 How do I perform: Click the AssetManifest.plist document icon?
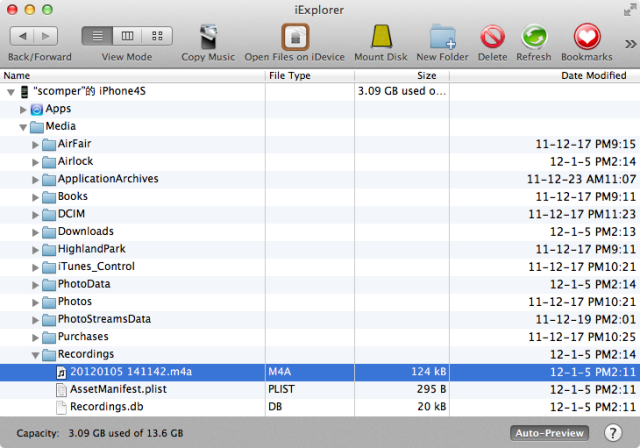click(61, 390)
